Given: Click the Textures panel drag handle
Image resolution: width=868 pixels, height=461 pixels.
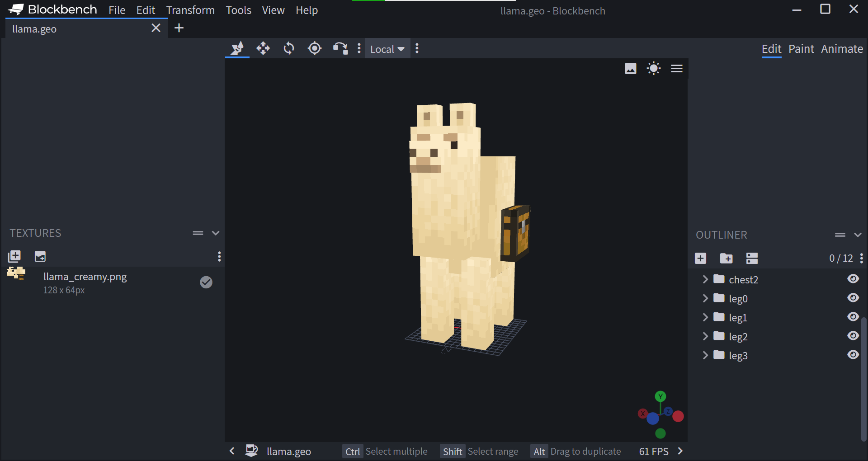Looking at the screenshot, I should 198,233.
